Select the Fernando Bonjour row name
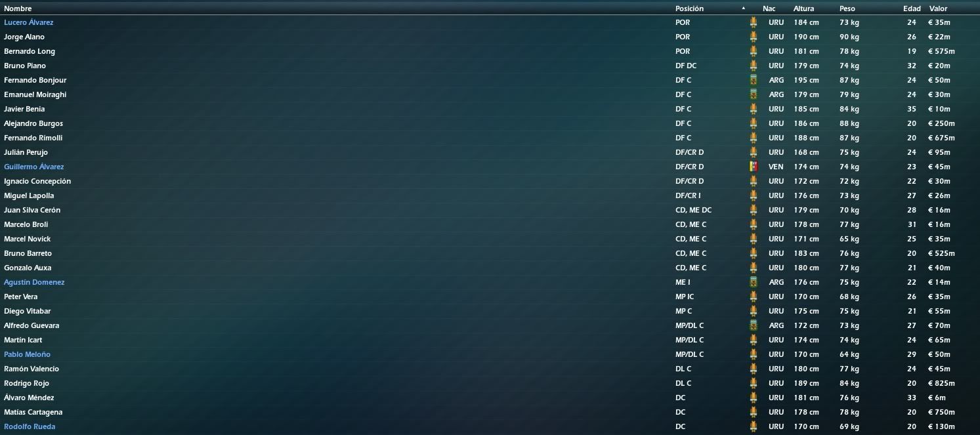 click(35, 80)
